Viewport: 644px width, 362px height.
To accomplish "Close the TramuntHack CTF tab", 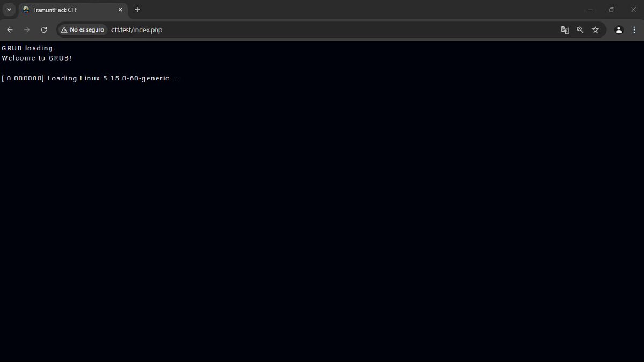I will (120, 10).
